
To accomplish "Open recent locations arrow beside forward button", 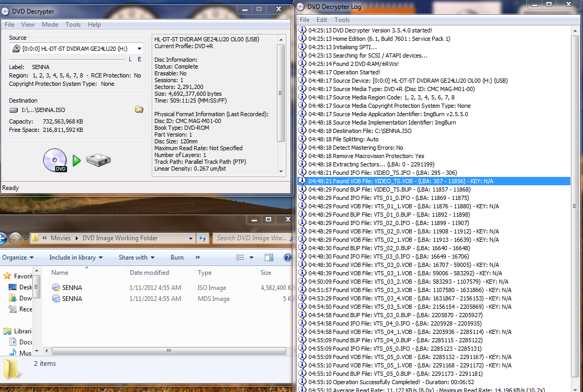I will 26,239.
